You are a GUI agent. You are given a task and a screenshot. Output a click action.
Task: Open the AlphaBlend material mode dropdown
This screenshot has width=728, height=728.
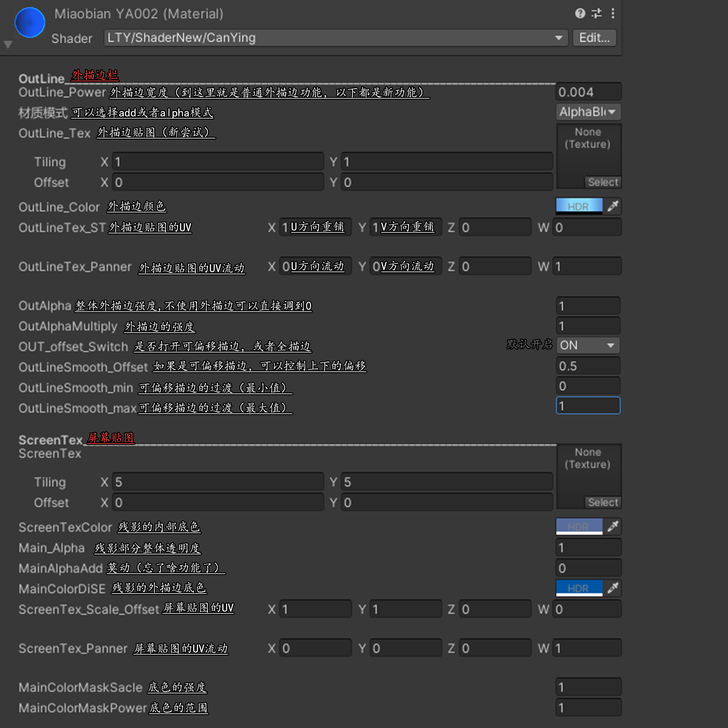click(x=588, y=112)
